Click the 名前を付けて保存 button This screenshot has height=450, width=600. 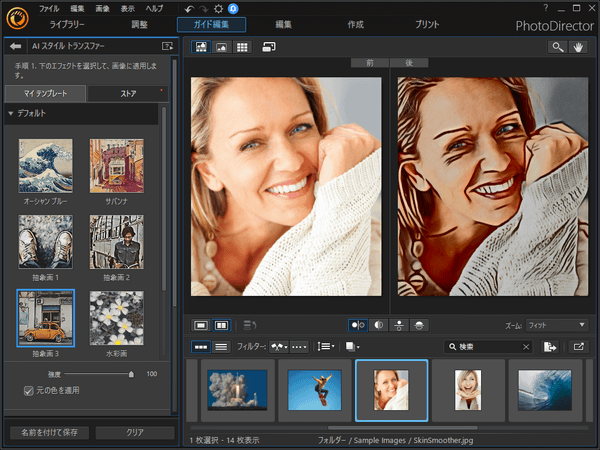pos(49,433)
